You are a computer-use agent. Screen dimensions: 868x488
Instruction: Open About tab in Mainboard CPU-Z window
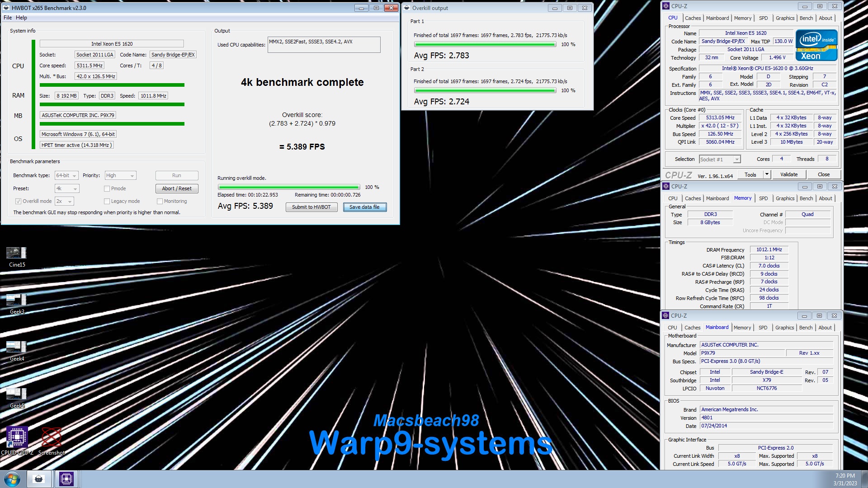click(825, 328)
